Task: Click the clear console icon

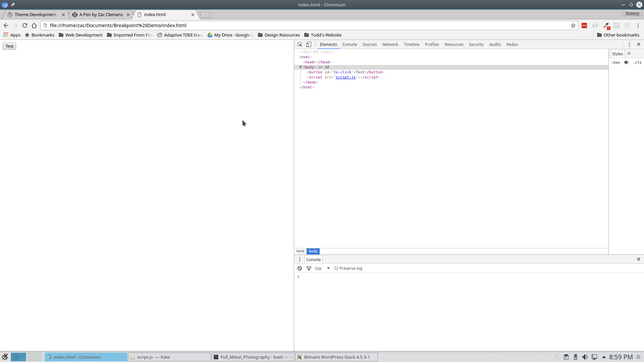Action: [x=300, y=268]
